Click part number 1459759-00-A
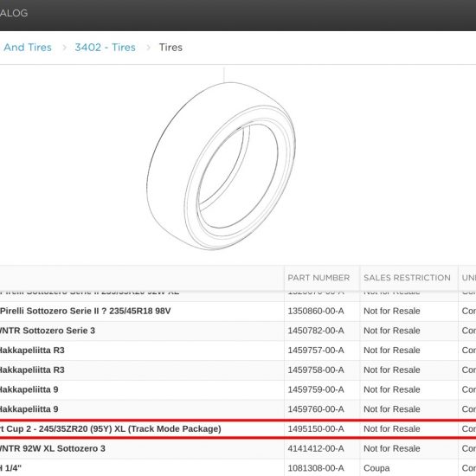Screen dimensions: 476x476 pyautogui.click(x=316, y=389)
